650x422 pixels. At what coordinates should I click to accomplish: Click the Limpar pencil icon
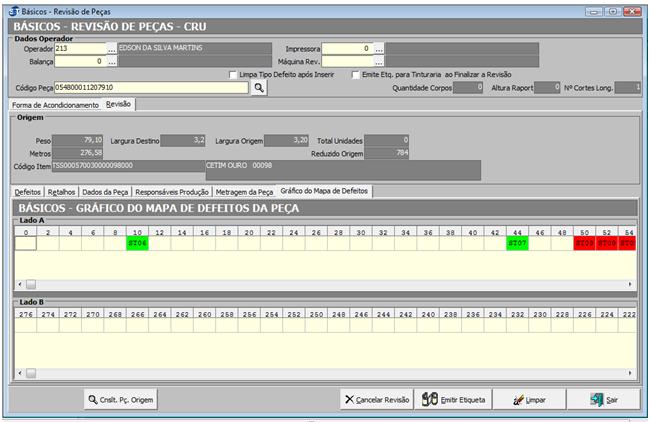pos(518,399)
